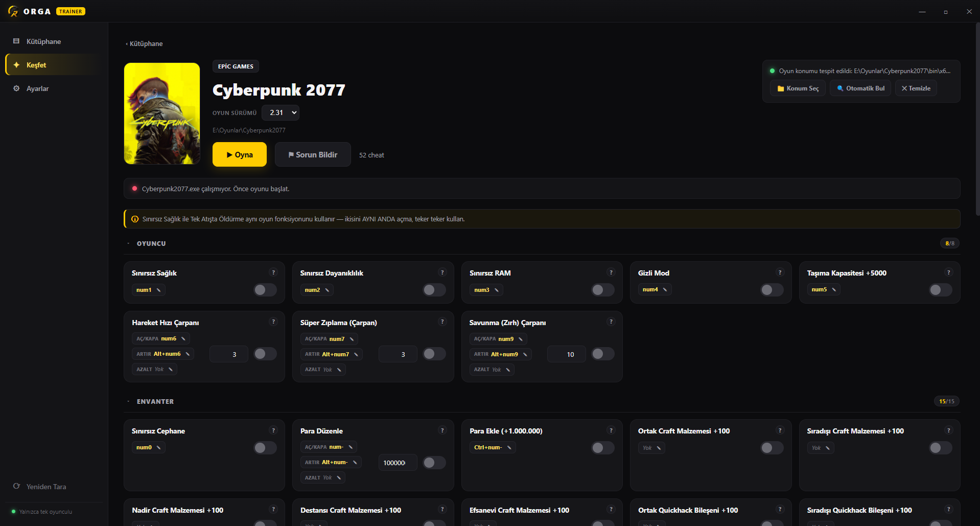Viewport: 980px width, 526px height.
Task: Open help for Gizli Mod cheat
Action: [780, 272]
